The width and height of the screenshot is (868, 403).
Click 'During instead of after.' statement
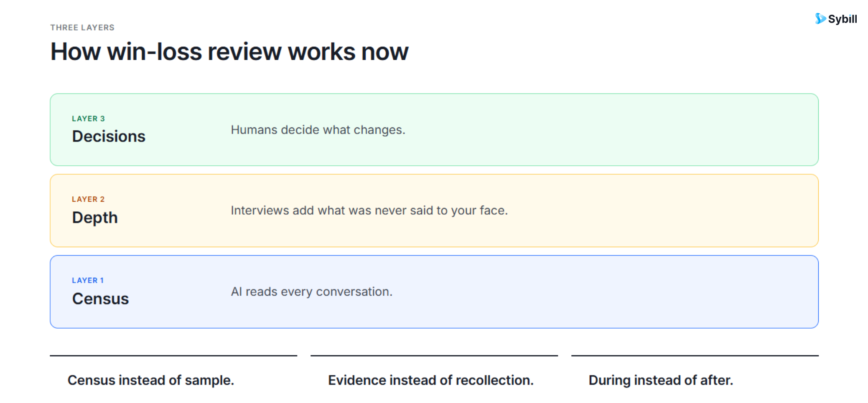661,380
